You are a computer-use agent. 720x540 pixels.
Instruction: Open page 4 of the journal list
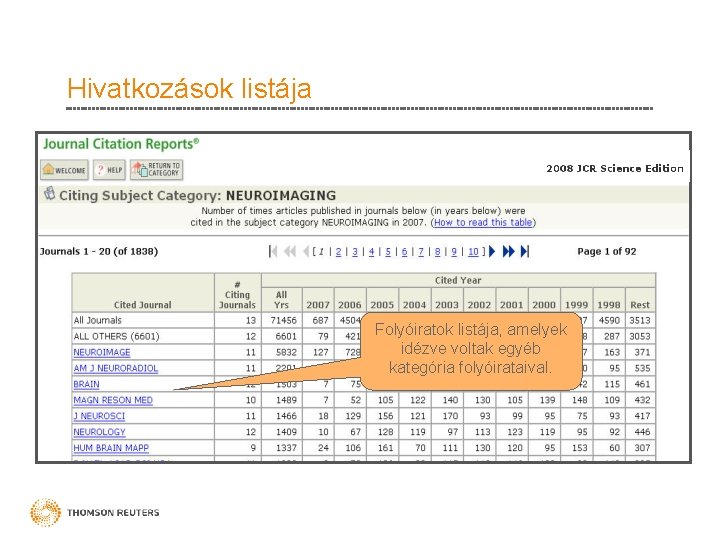pos(371,252)
